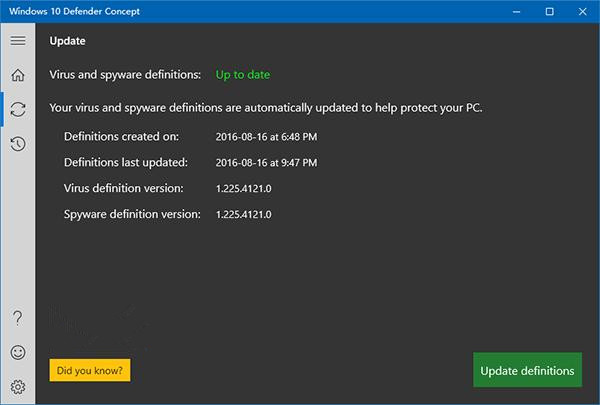This screenshot has width=600, height=405.
Task: Click the Update definitions button
Action: 527,370
